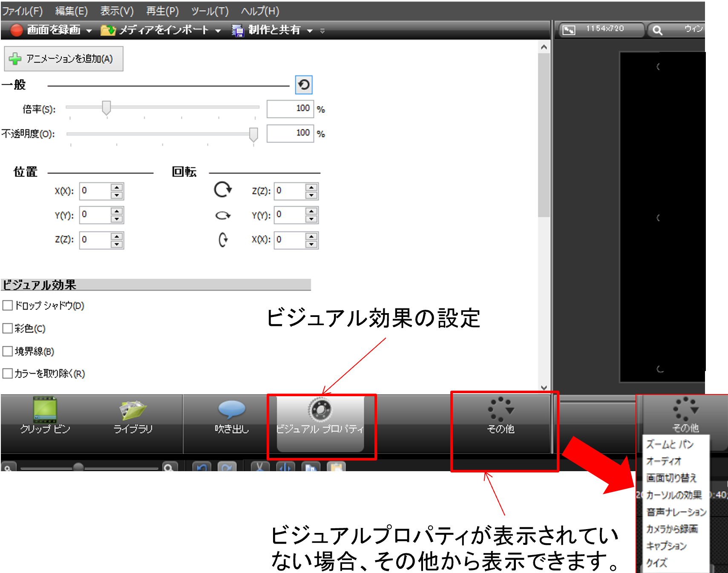The height and width of the screenshot is (573, 728).
Task: Click the 制作と共有 production icon
Action: pyautogui.click(x=237, y=30)
